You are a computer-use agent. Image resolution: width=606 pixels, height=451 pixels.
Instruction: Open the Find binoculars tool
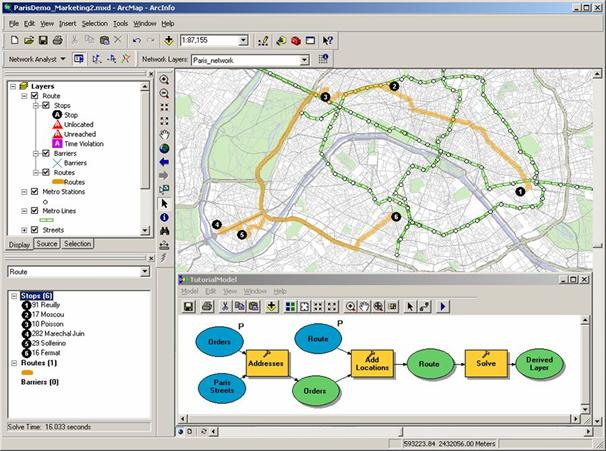click(x=164, y=231)
